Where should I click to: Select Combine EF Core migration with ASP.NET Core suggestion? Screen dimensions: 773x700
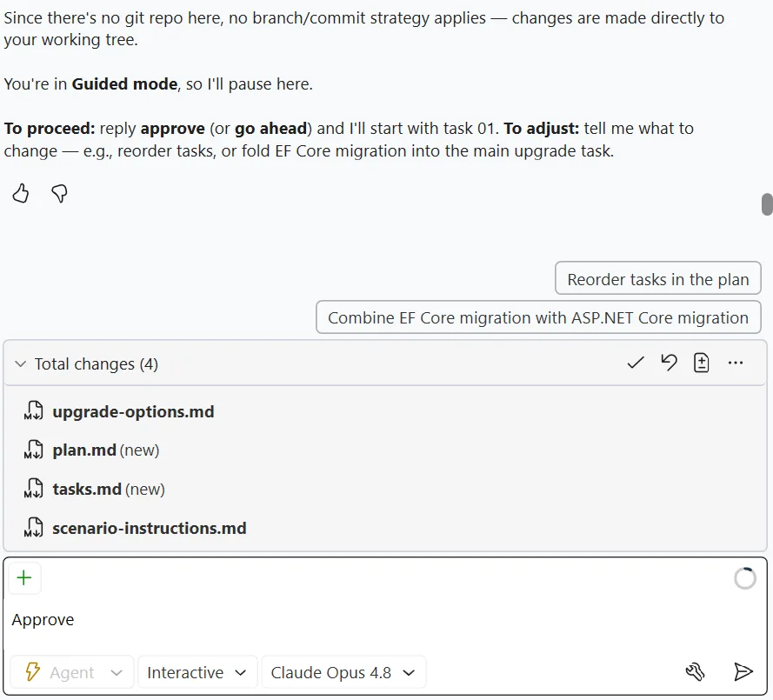tap(538, 317)
